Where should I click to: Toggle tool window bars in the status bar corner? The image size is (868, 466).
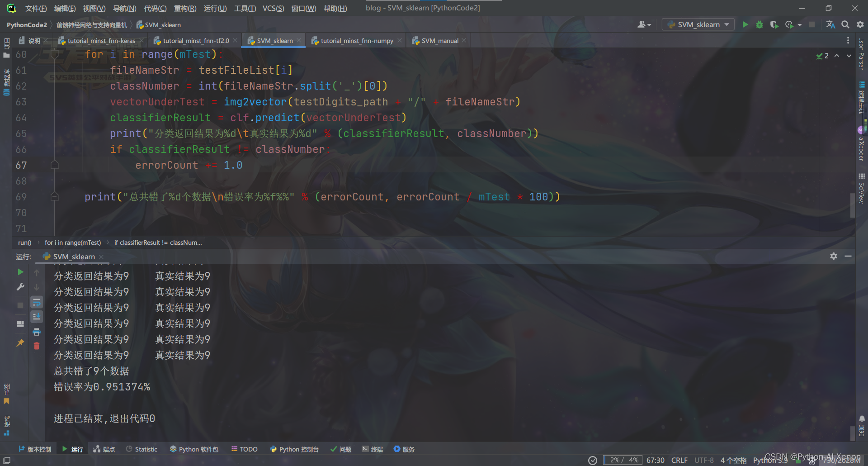7,461
